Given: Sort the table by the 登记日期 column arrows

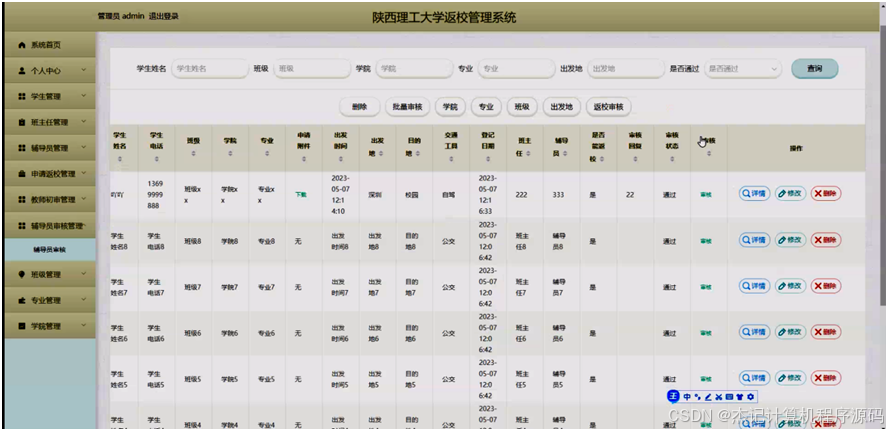Looking at the screenshot, I should pyautogui.click(x=488, y=160).
